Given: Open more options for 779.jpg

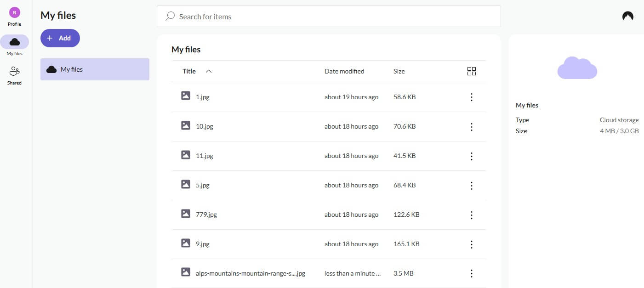Looking at the screenshot, I should [x=471, y=215].
